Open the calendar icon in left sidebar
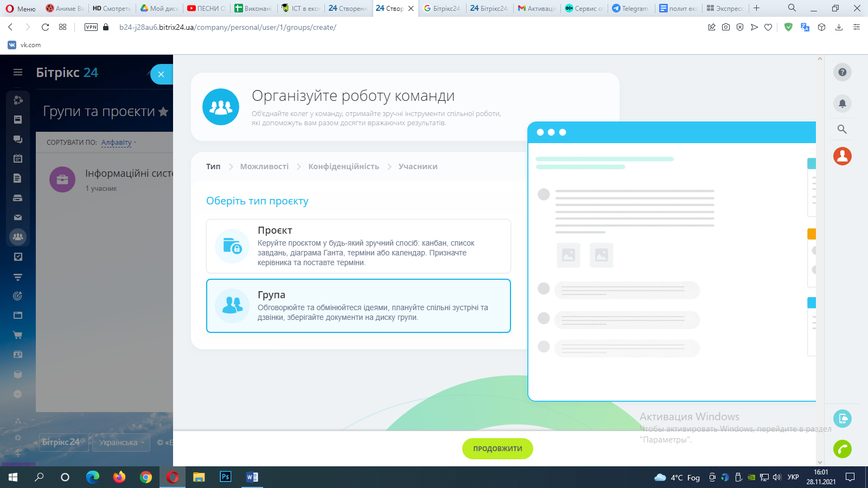The height and width of the screenshot is (488, 868). point(18,158)
